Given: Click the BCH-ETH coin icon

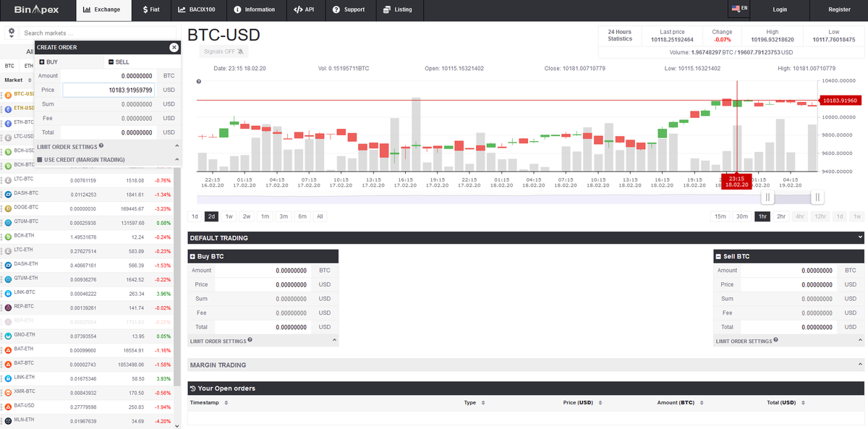Looking at the screenshot, I should [8, 236].
